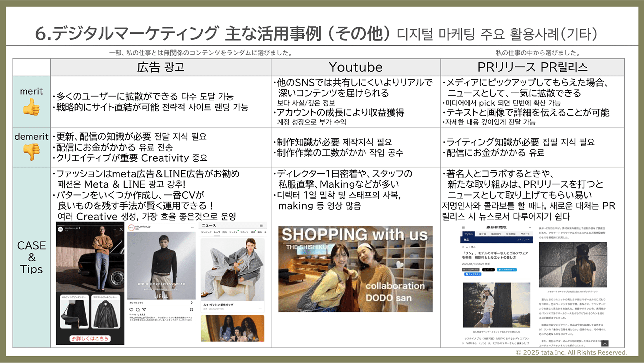Image resolution: width=644 pixels, height=363 pixels.
Task: Click the red 詳しくはこちら button on the COS ad
Action: 90,339
